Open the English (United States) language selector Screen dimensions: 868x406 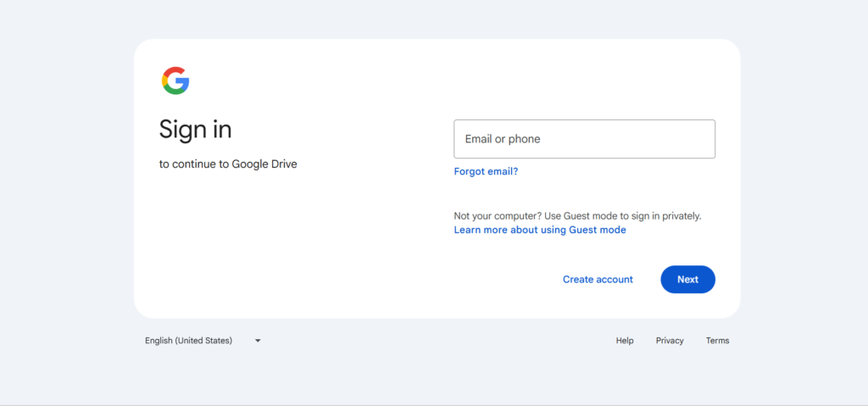pos(188,341)
